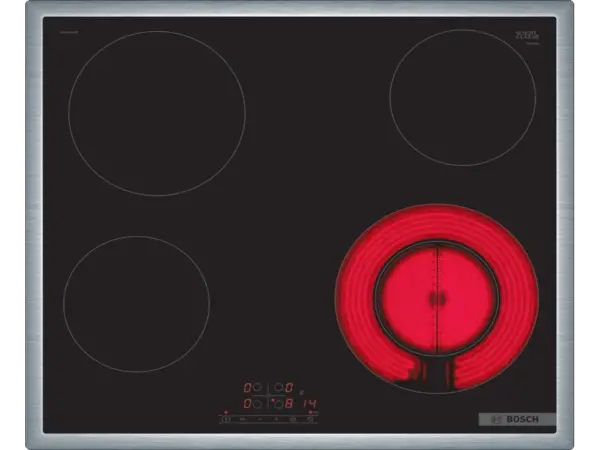Click the heat level 8 display
Image resolution: width=600 pixels, height=450 pixels.
coord(289,404)
